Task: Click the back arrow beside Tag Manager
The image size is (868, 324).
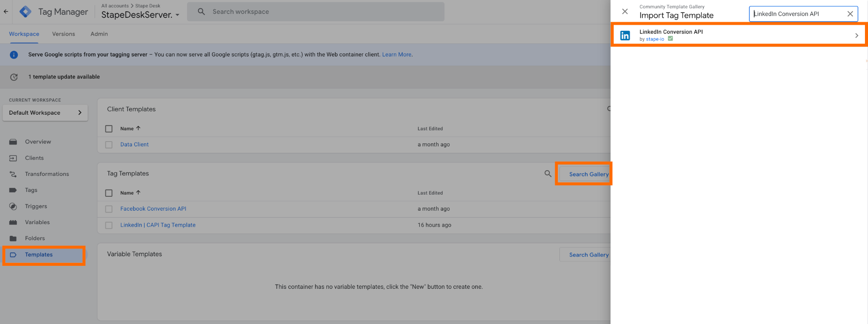Action: [6, 12]
